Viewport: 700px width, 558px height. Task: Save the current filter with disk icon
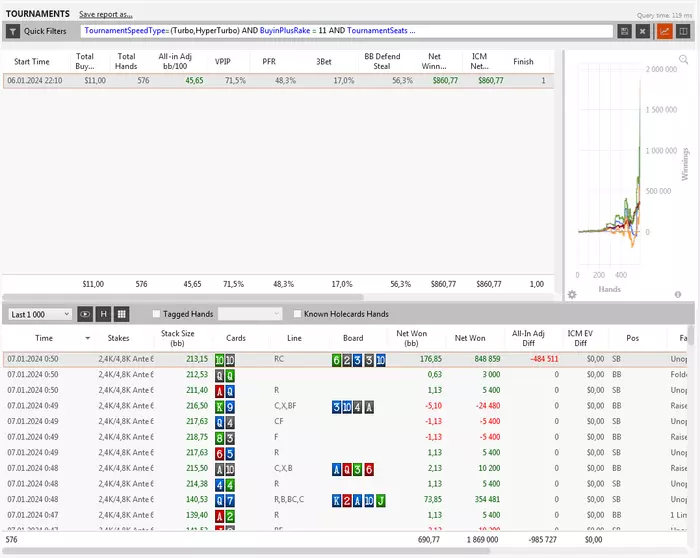click(625, 31)
